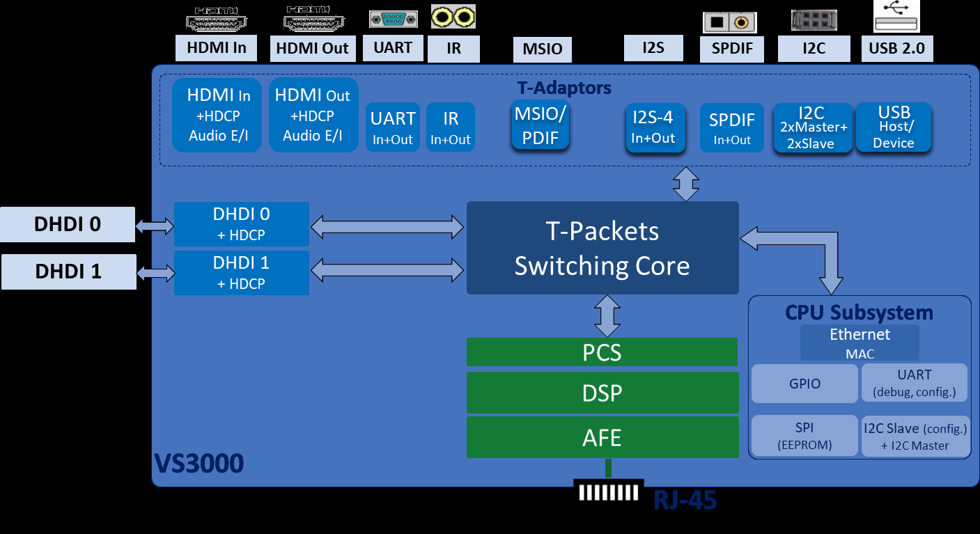Image resolution: width=980 pixels, height=534 pixels.
Task: Select the green AFE layer block
Action: pyautogui.click(x=602, y=437)
